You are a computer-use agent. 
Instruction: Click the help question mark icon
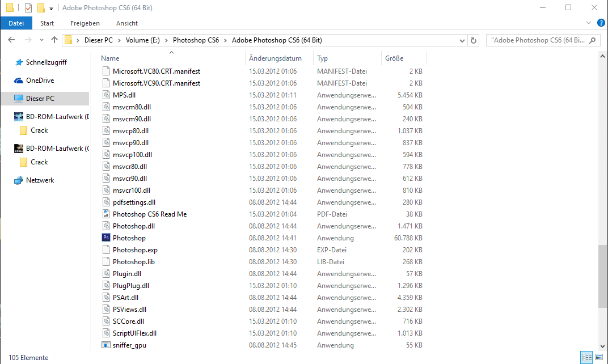(x=601, y=23)
